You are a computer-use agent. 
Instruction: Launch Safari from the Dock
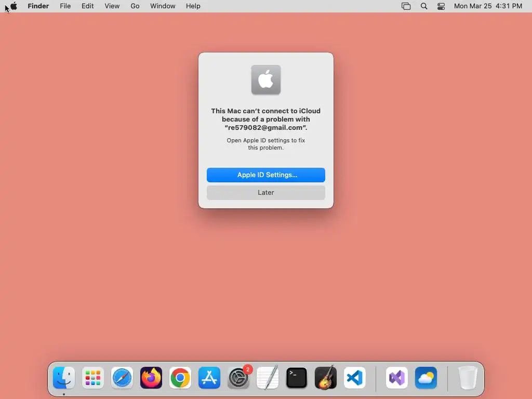122,378
